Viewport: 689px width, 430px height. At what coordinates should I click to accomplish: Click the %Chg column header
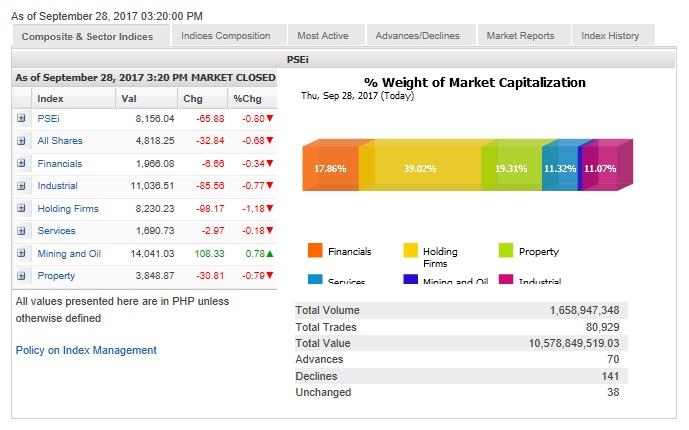(x=246, y=98)
